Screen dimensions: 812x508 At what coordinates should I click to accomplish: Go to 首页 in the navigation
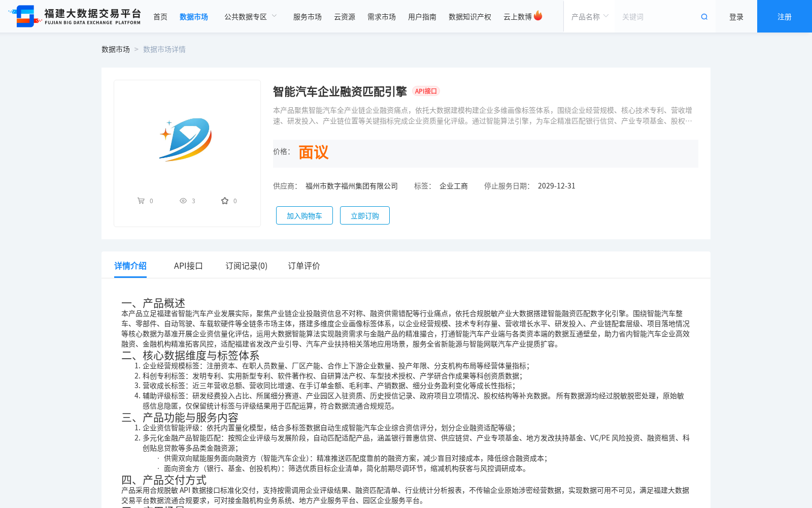coord(160,17)
